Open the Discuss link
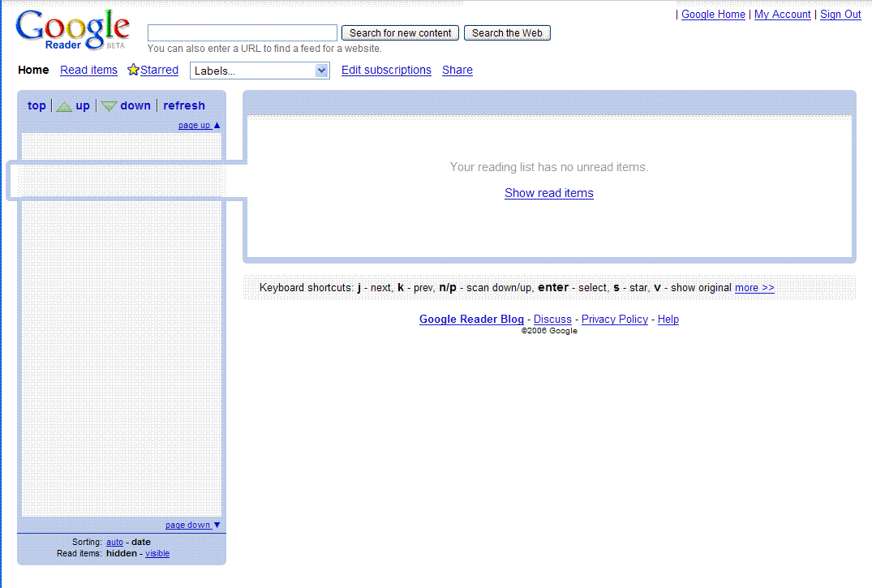 (x=552, y=320)
